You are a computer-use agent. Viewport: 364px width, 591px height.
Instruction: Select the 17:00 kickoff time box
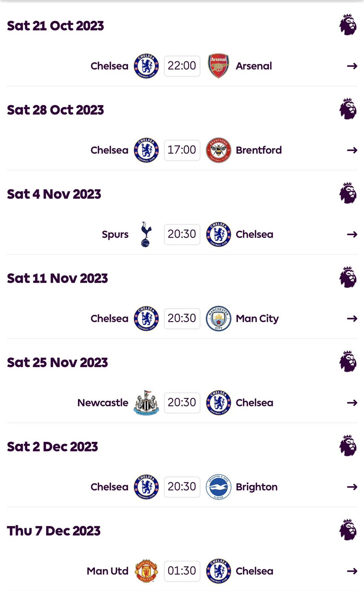[182, 150]
